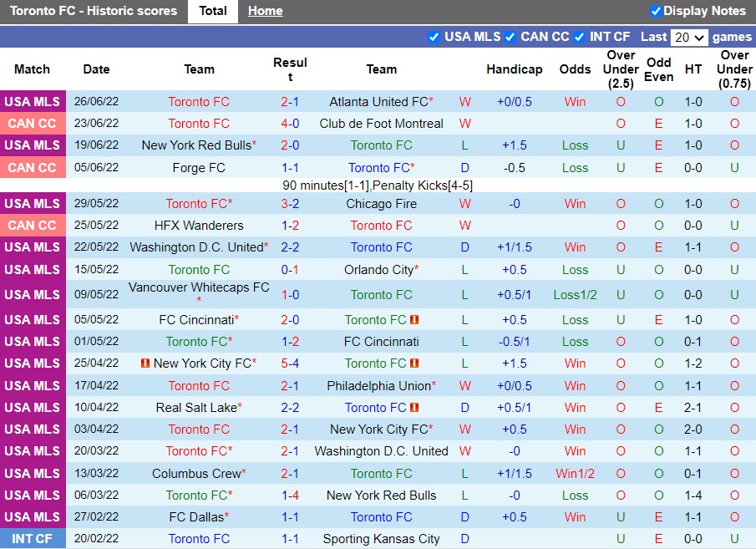The width and height of the screenshot is (756, 549).
Task: Open Sporting Kansas City team link
Action: click(x=381, y=539)
